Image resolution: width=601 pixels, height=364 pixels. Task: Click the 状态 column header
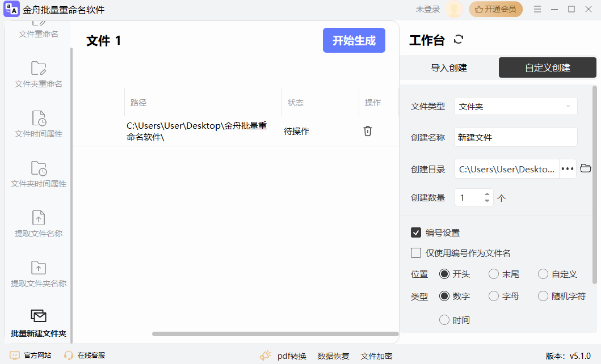tap(296, 103)
